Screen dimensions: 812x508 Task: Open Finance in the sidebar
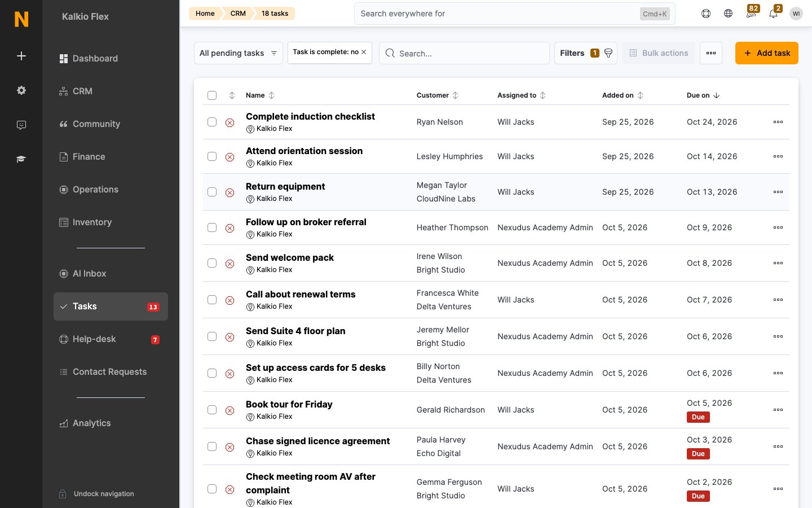111,157
